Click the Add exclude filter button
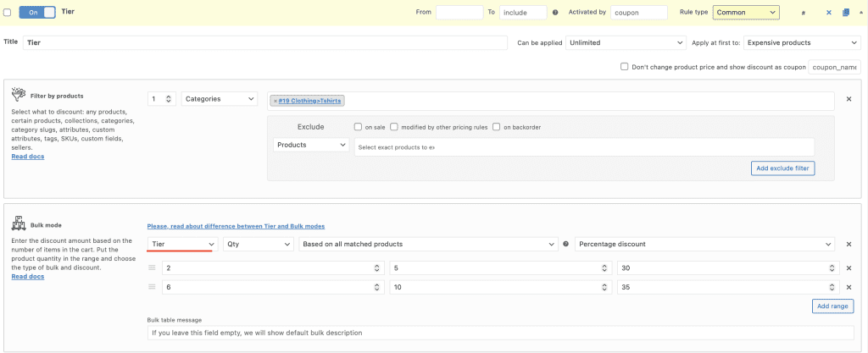868x353 pixels. click(x=783, y=168)
